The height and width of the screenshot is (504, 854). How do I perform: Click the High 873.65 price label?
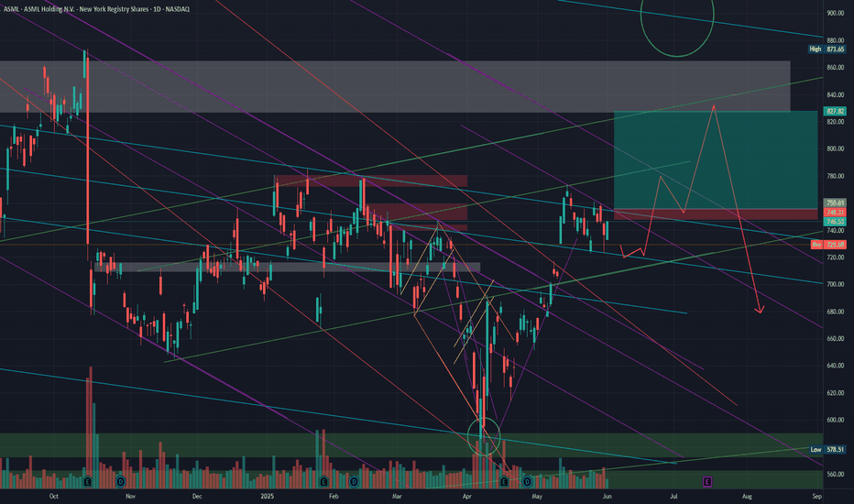pyautogui.click(x=827, y=49)
